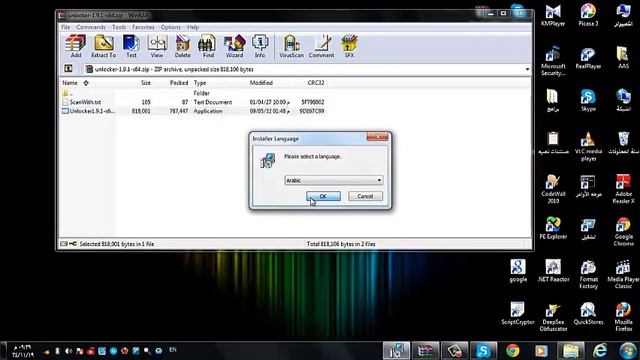Click the AAS folder desktop icon
Screen dimensions: 640x360
pyautogui.click(x=623, y=58)
